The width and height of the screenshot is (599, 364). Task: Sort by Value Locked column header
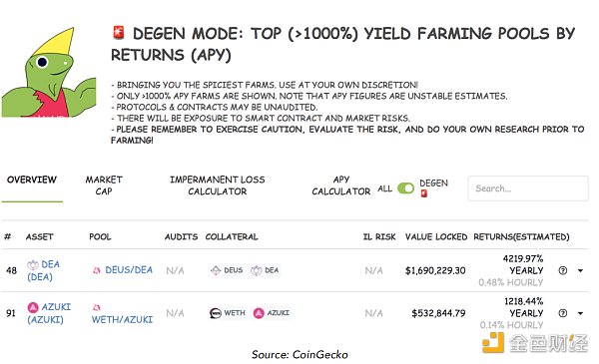coord(436,237)
